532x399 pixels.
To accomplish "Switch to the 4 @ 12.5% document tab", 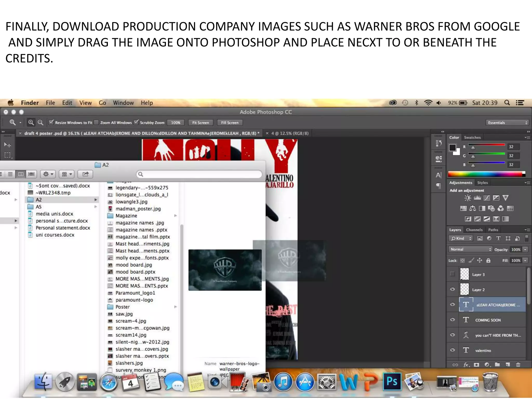I will click(x=290, y=133).
